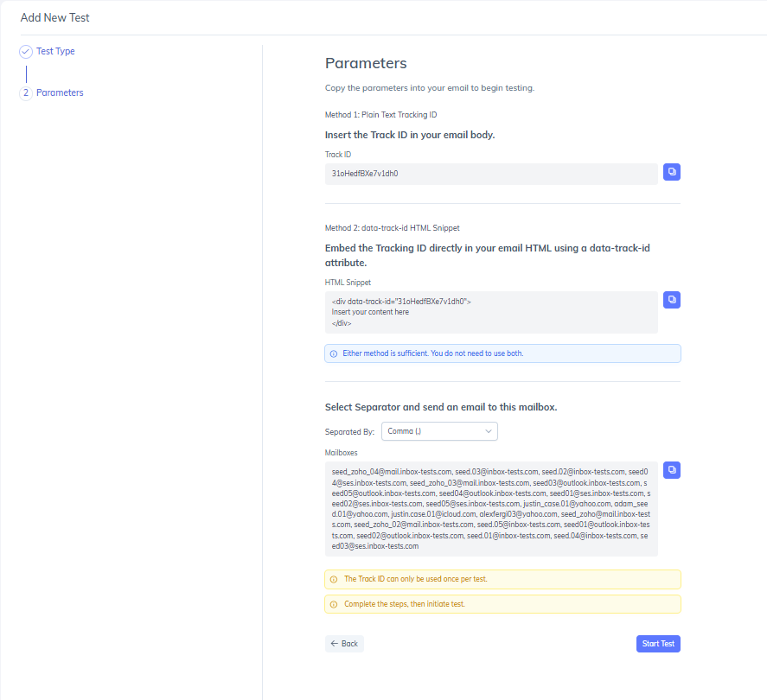This screenshot has height=700, width=767.
Task: Copy the Track ID to clipboard
Action: 672,172
